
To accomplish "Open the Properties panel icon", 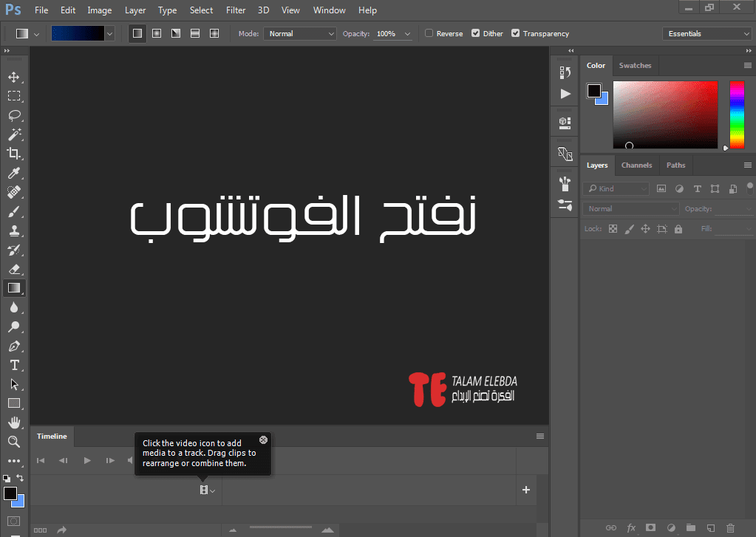I will click(565, 123).
